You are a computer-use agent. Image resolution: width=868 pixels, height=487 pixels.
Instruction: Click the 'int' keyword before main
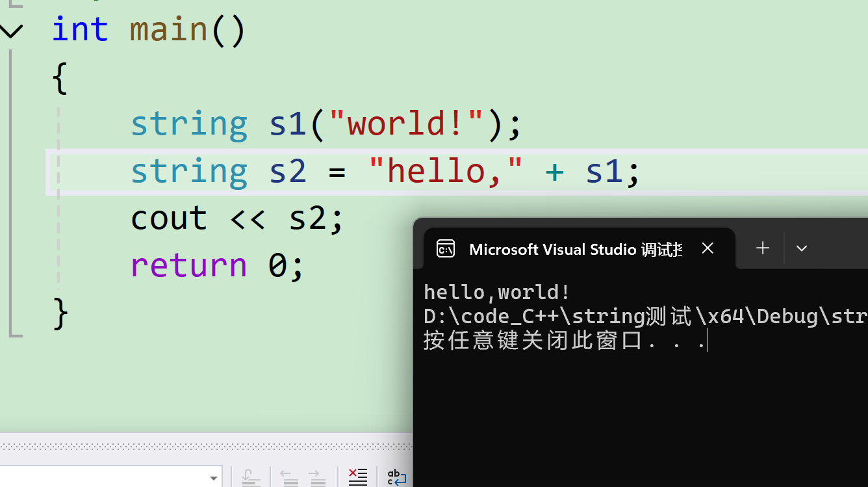80,30
